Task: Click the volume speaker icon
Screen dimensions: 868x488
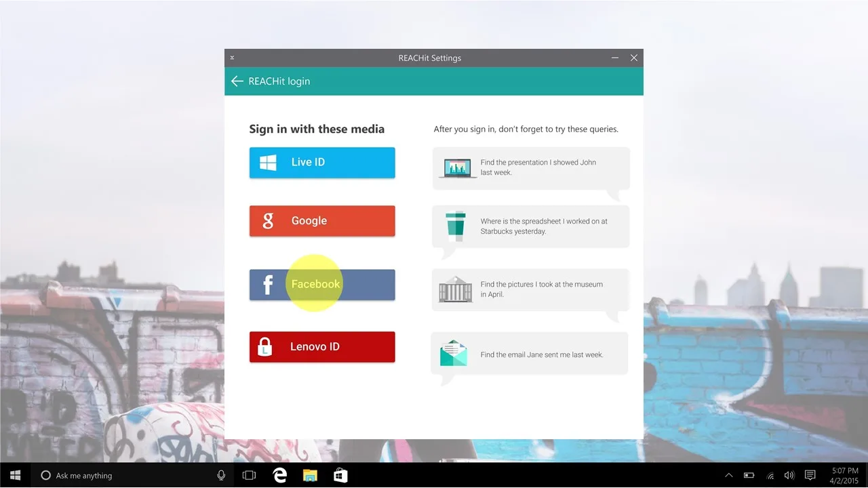Action: click(789, 475)
